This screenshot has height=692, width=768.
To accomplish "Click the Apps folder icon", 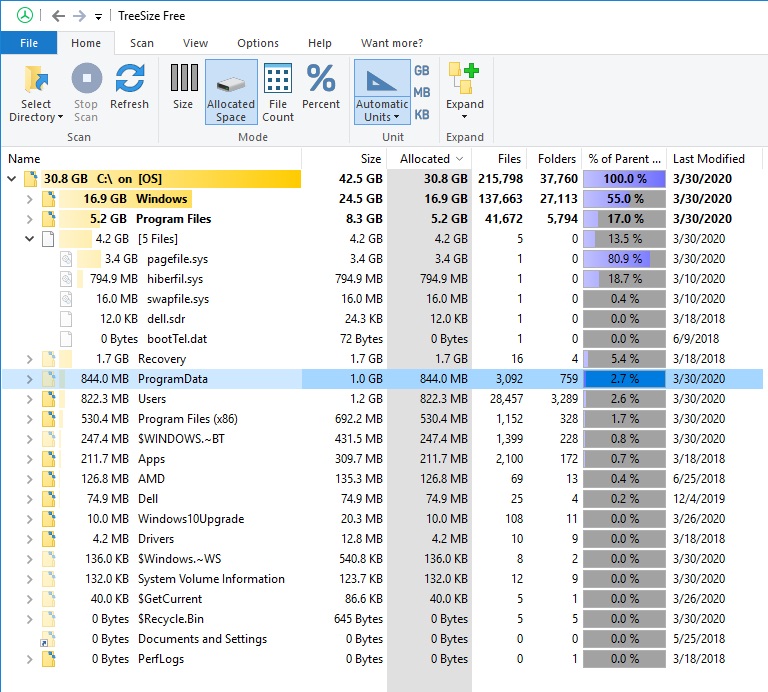I will (48, 459).
